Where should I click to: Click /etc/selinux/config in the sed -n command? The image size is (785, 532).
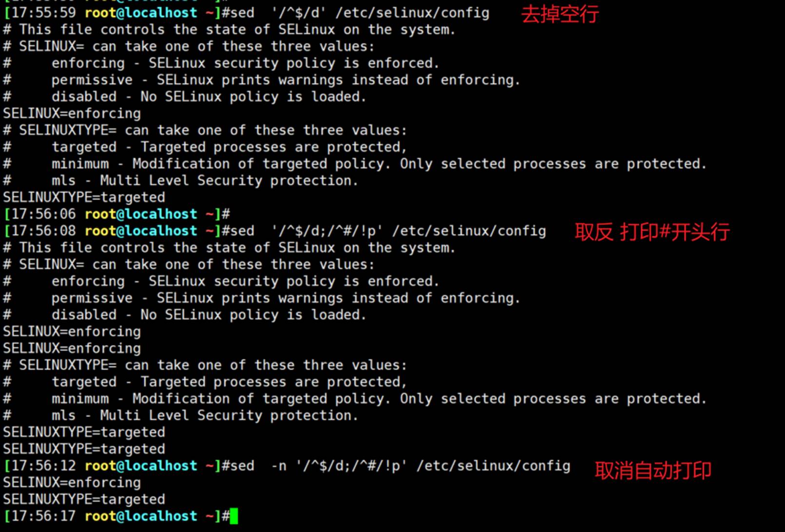click(x=493, y=466)
